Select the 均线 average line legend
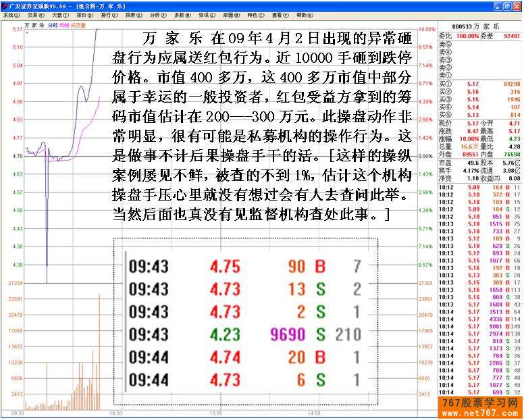 point(64,24)
